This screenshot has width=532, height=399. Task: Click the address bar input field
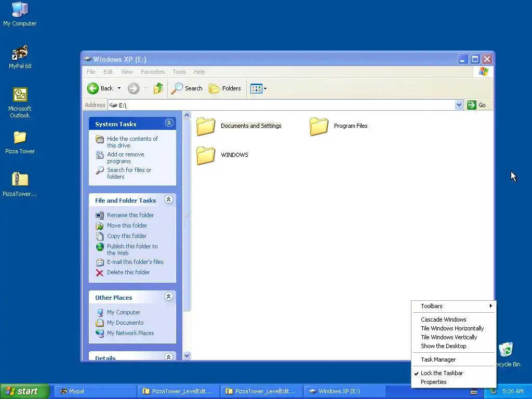[x=281, y=105]
